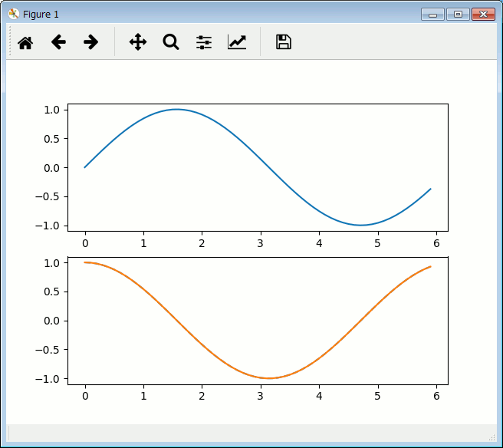Click the Figure 1 title bar text
This screenshot has height=448, width=503.
pos(41,15)
